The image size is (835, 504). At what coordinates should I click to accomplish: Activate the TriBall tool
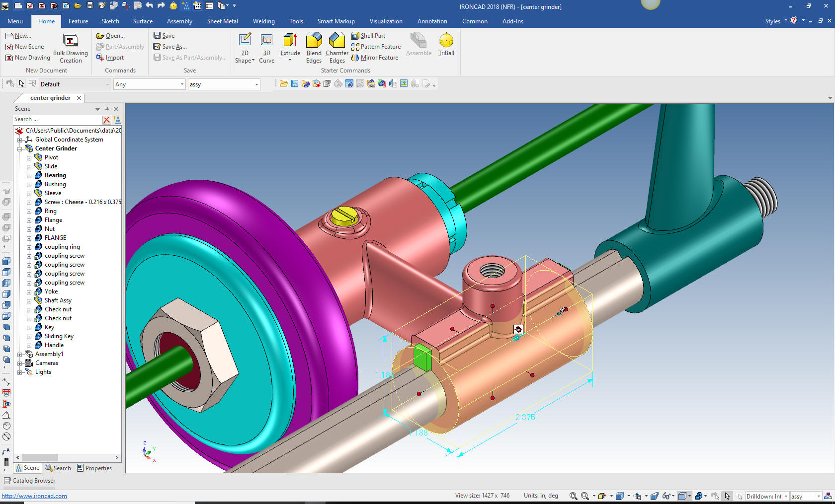pyautogui.click(x=446, y=41)
